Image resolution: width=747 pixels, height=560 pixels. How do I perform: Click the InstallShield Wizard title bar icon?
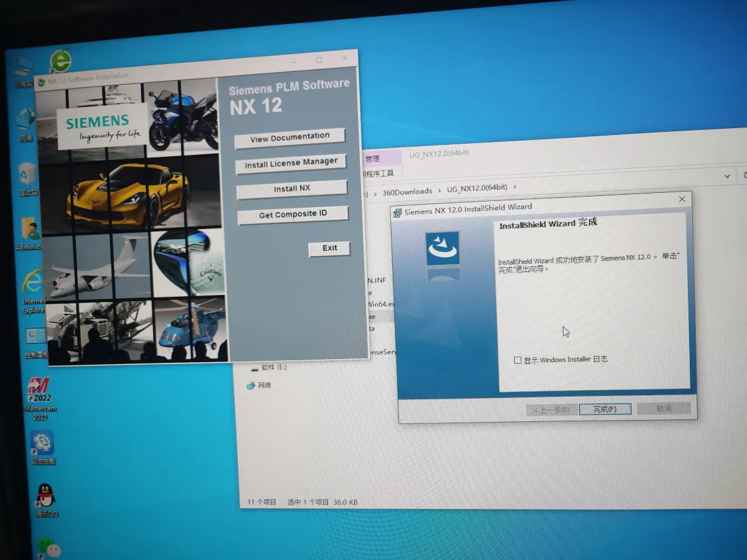tap(397, 212)
